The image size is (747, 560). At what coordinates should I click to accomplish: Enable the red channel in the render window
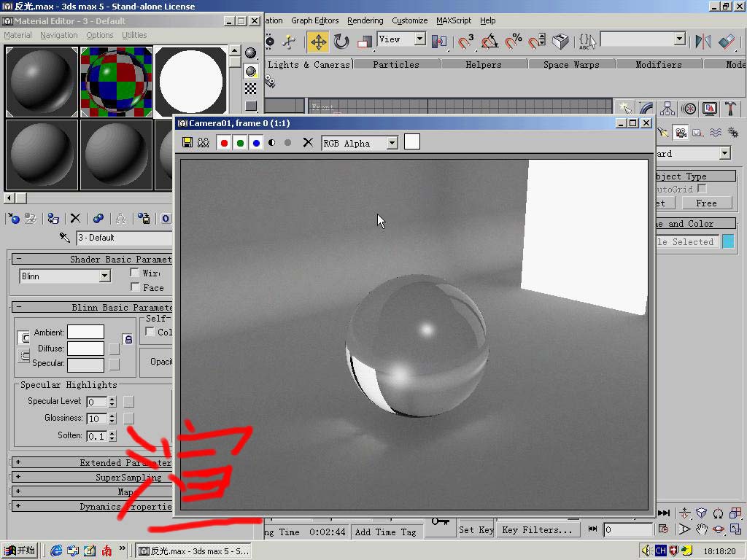pos(224,143)
